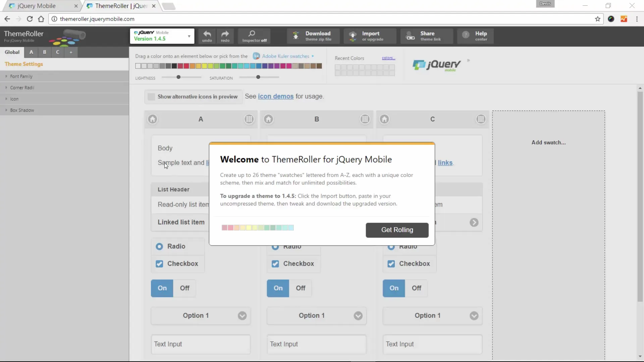Click the Get Rolling button

point(397,230)
